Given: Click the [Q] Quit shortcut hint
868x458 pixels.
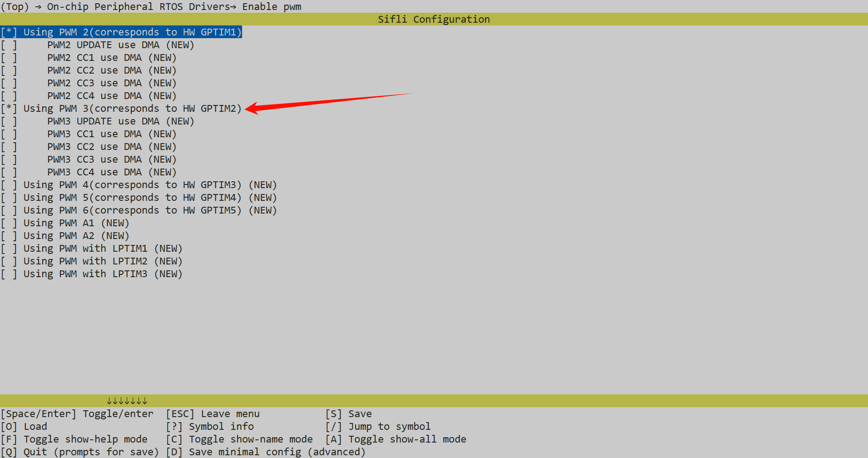Looking at the screenshot, I should pos(79,452).
